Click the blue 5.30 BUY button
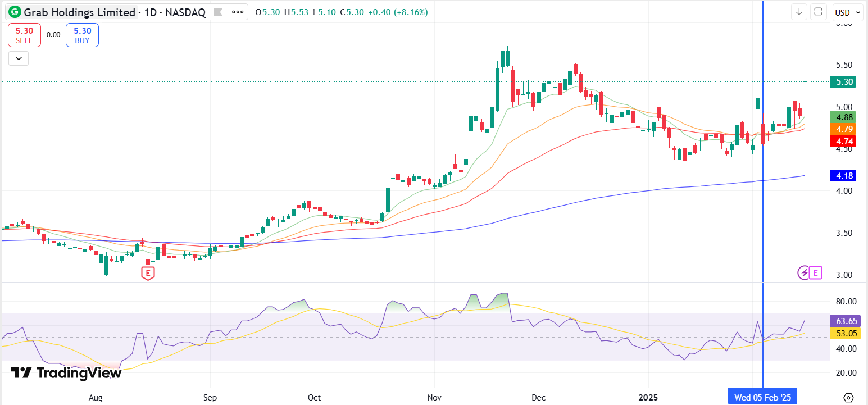Viewport: 868px width, 405px height. (82, 35)
